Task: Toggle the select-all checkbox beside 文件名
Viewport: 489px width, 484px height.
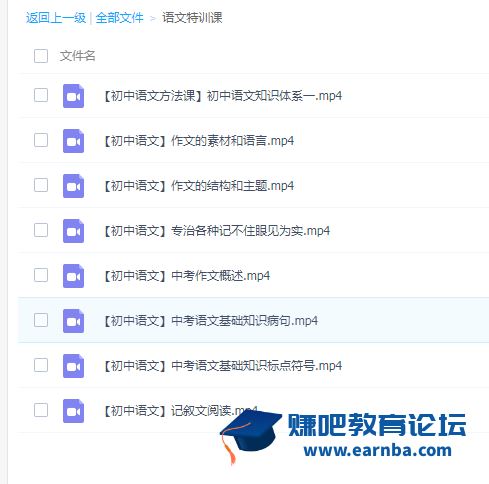Action: click(x=41, y=56)
